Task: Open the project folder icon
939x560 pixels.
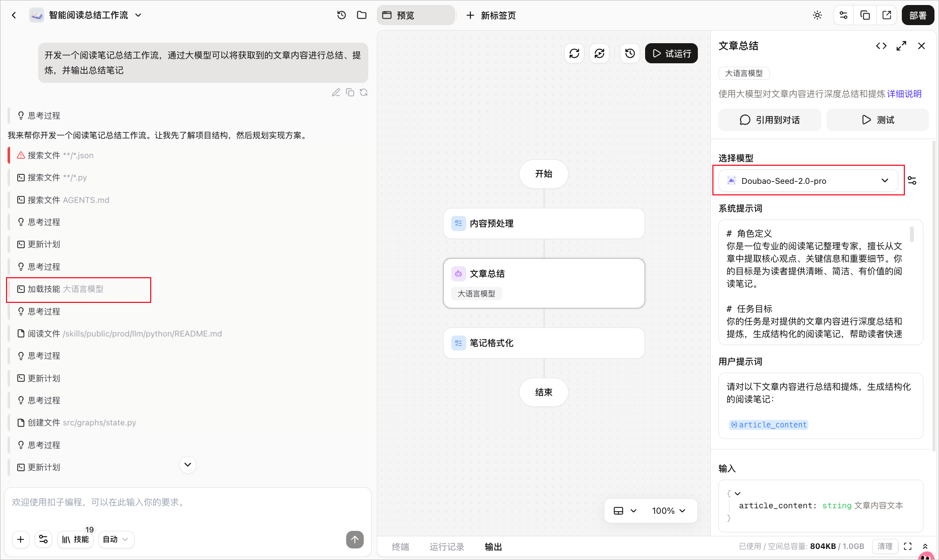Action: point(362,15)
